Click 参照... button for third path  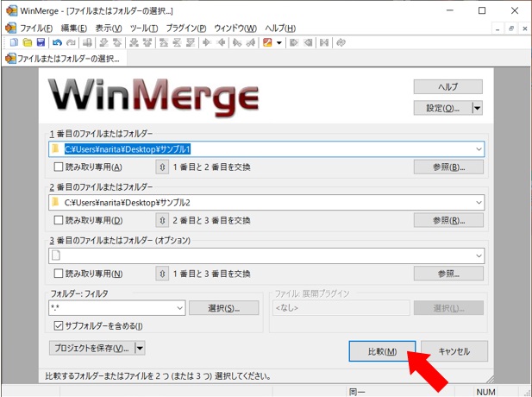click(448, 274)
